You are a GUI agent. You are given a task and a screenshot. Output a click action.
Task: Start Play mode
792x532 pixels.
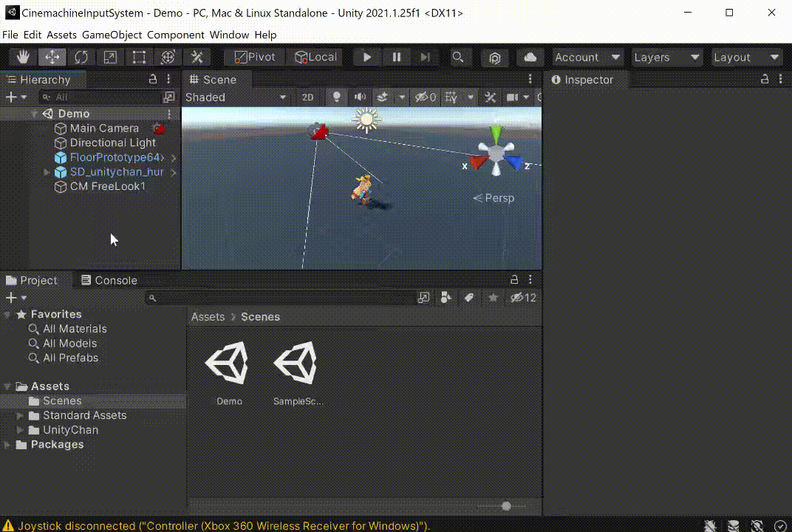367,57
